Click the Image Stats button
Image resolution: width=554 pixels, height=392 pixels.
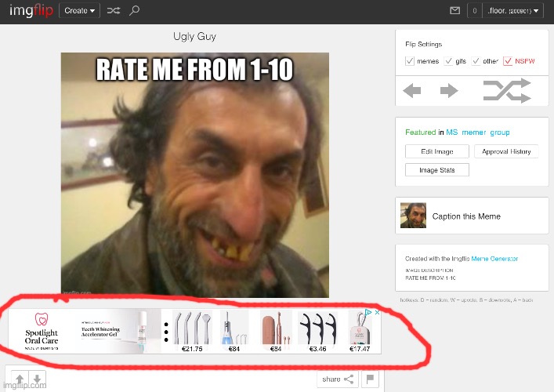pos(436,169)
